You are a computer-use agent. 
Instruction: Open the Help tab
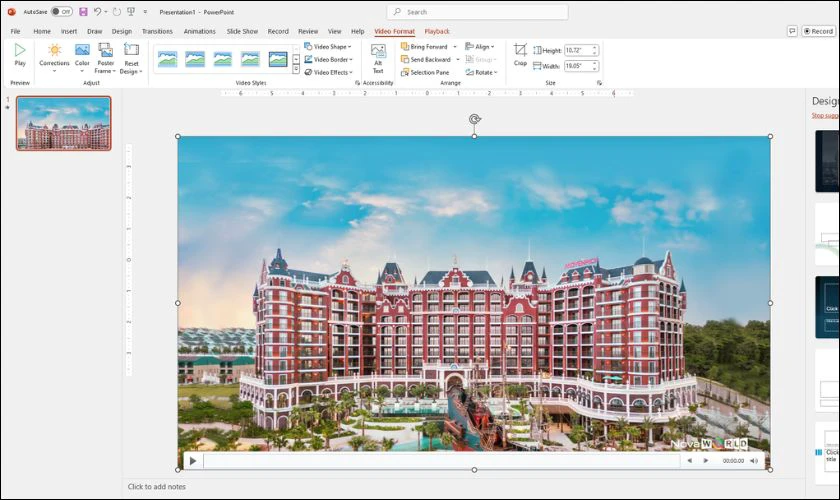click(357, 31)
